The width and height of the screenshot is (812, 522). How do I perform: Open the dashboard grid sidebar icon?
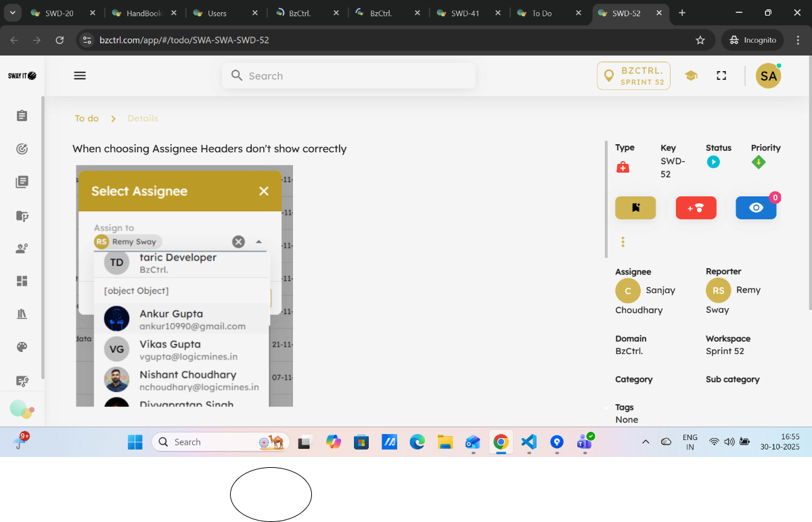pos(22,281)
